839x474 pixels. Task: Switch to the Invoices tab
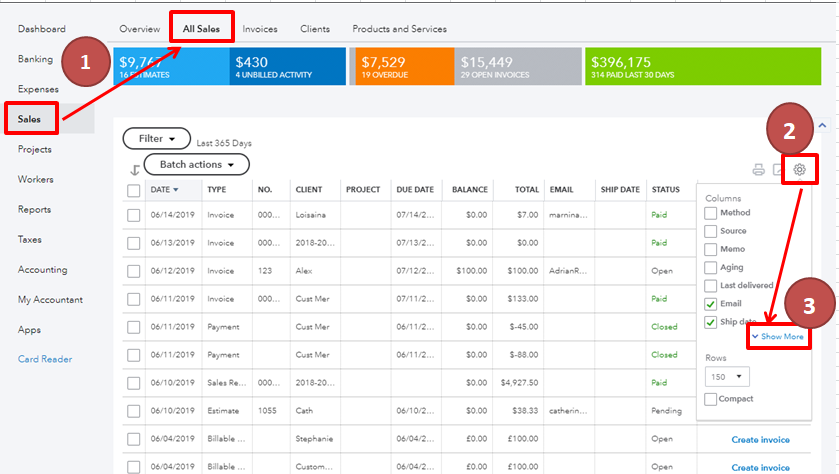(260, 29)
